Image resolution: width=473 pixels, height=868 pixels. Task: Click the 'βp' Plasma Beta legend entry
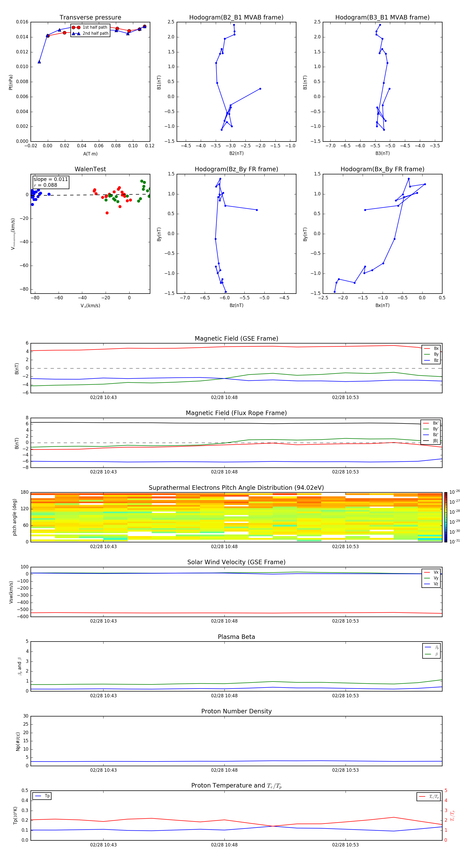pyautogui.click(x=431, y=647)
